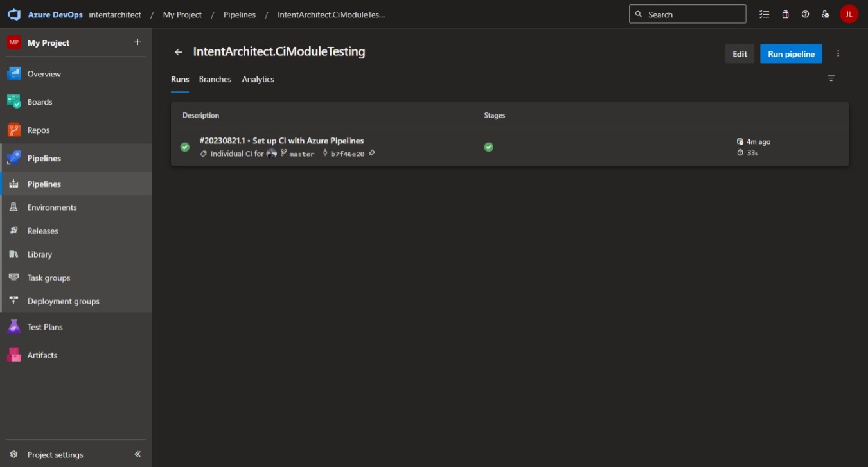Open Repos in the sidebar
Viewport: 868px width, 467px height.
click(76, 130)
